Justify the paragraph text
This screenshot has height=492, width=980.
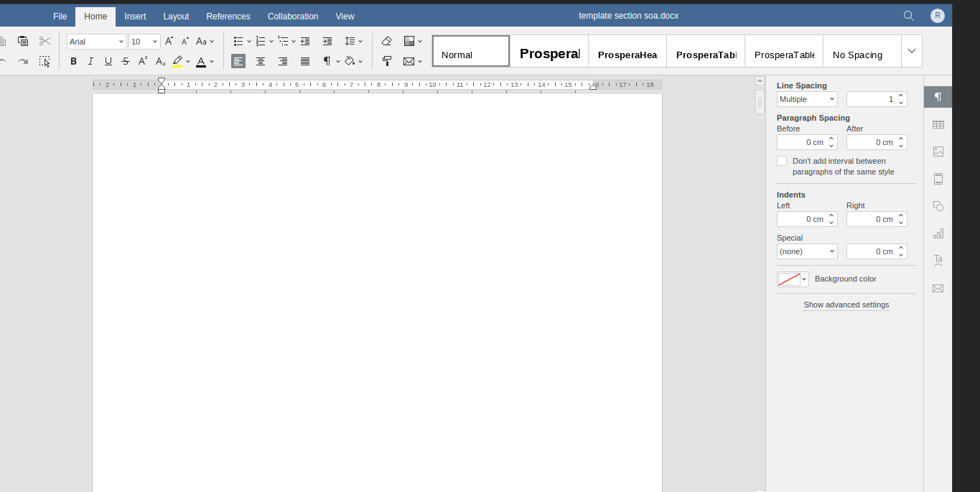pos(305,62)
